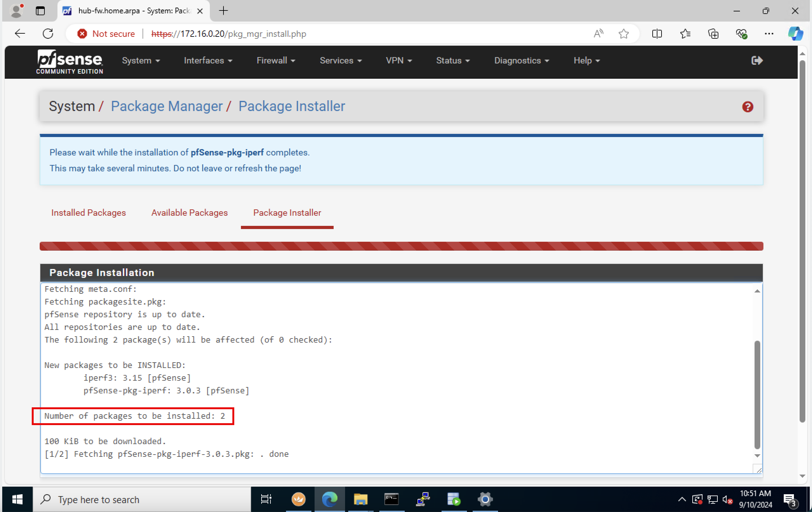The width and height of the screenshot is (812, 512).
Task: Refresh the page with the reload icon
Action: [48, 34]
